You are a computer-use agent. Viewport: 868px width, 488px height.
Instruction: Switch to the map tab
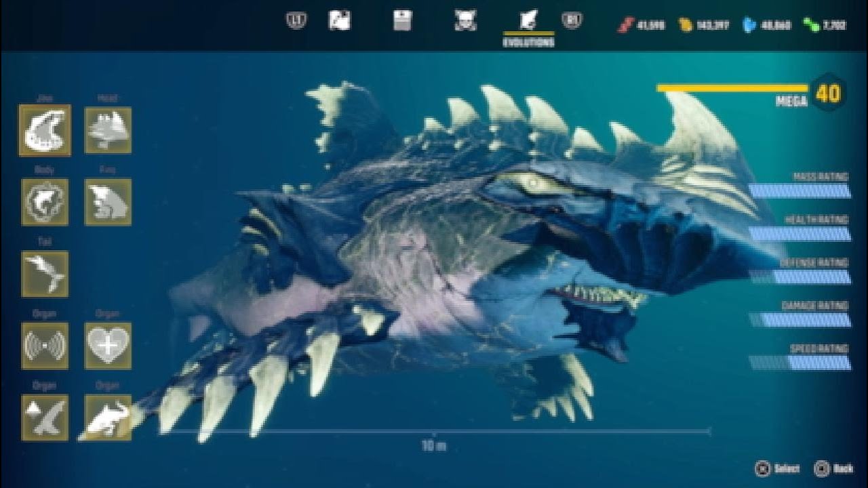coord(339,21)
